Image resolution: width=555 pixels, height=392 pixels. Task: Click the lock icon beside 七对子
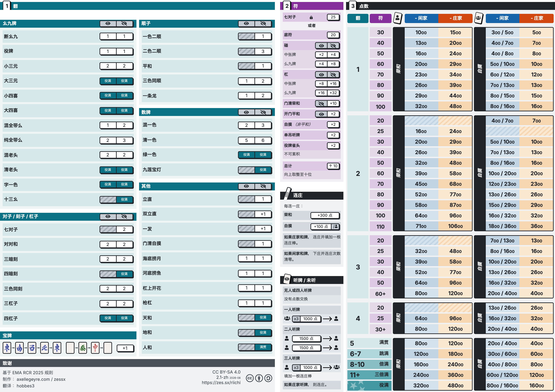pyautogui.click(x=311, y=17)
